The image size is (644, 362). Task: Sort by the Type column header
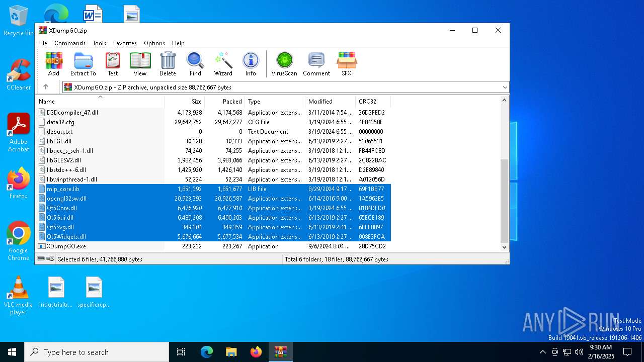pos(275,101)
